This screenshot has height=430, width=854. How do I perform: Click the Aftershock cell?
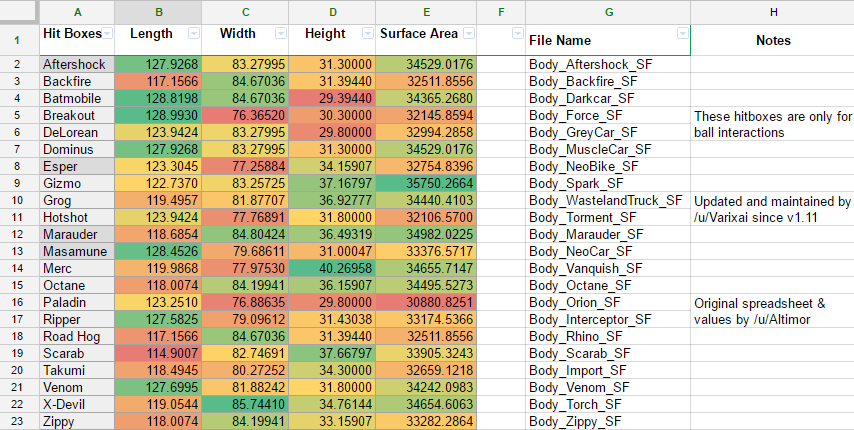pyautogui.click(x=77, y=65)
